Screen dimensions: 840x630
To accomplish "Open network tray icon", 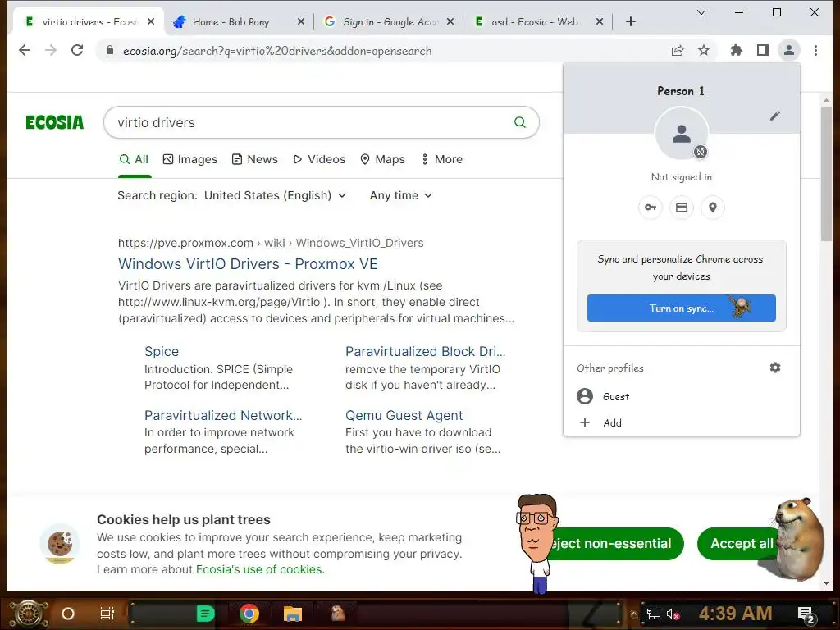I will [x=654, y=614].
